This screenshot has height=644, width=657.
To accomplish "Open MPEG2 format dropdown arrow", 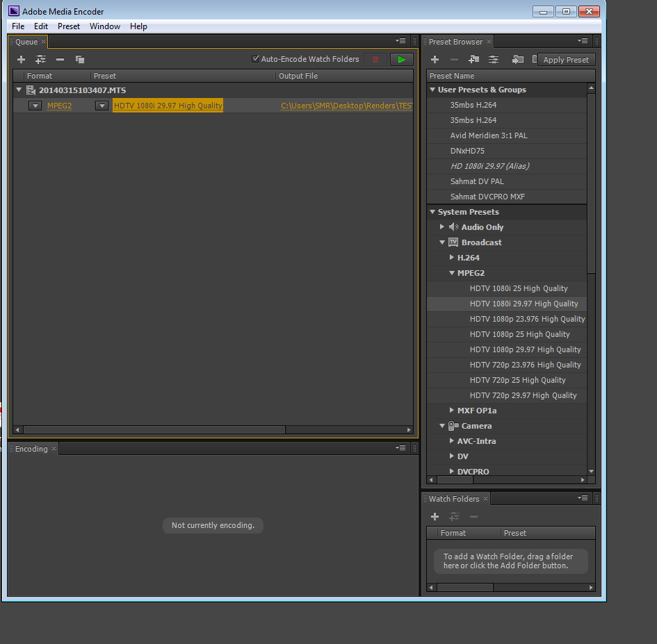I will pyautogui.click(x=35, y=106).
